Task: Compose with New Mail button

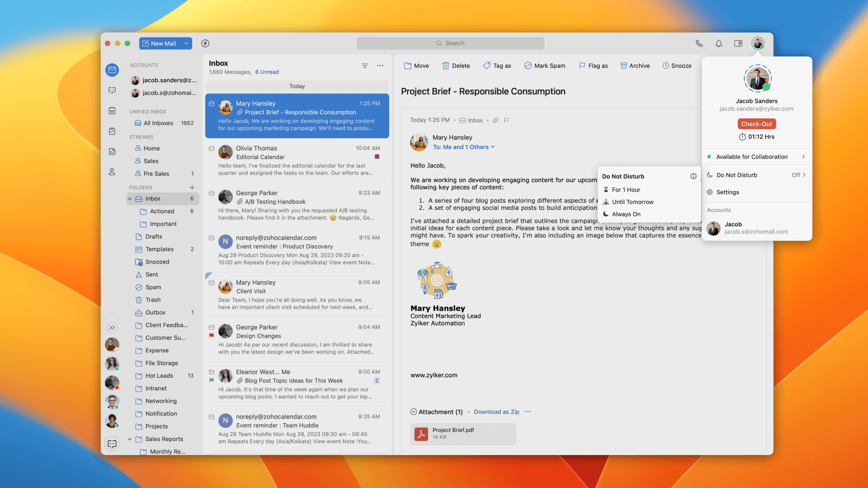Action: tap(160, 43)
